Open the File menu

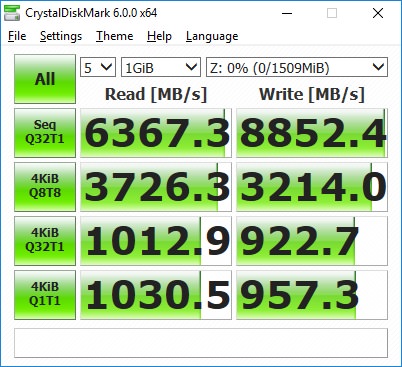pyautogui.click(x=17, y=36)
